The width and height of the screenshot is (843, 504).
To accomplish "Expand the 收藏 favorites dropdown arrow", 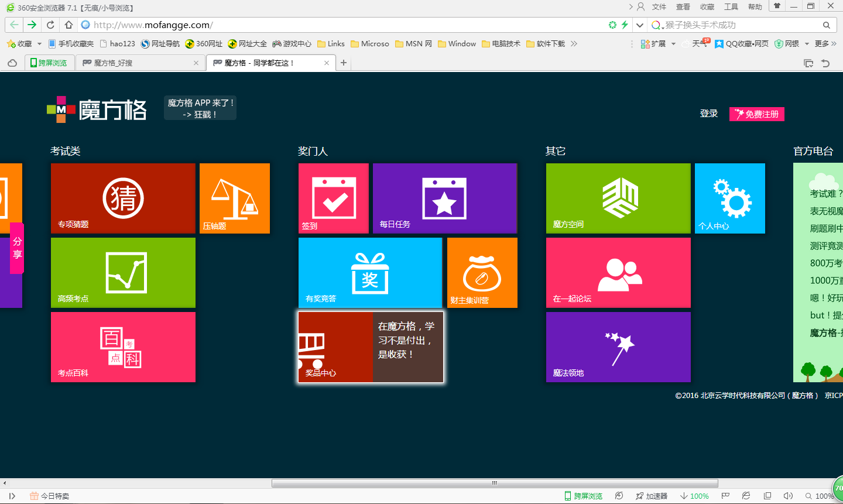I will click(x=39, y=44).
